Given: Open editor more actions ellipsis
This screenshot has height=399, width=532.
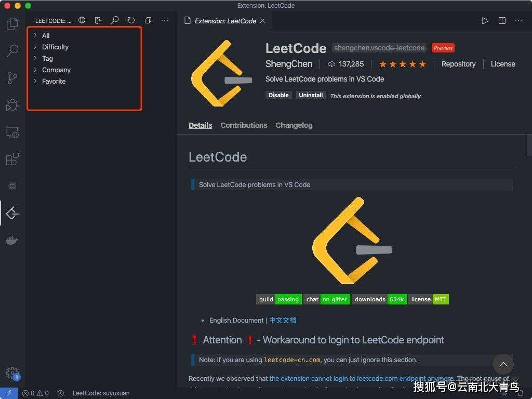Looking at the screenshot, I should pos(518,21).
